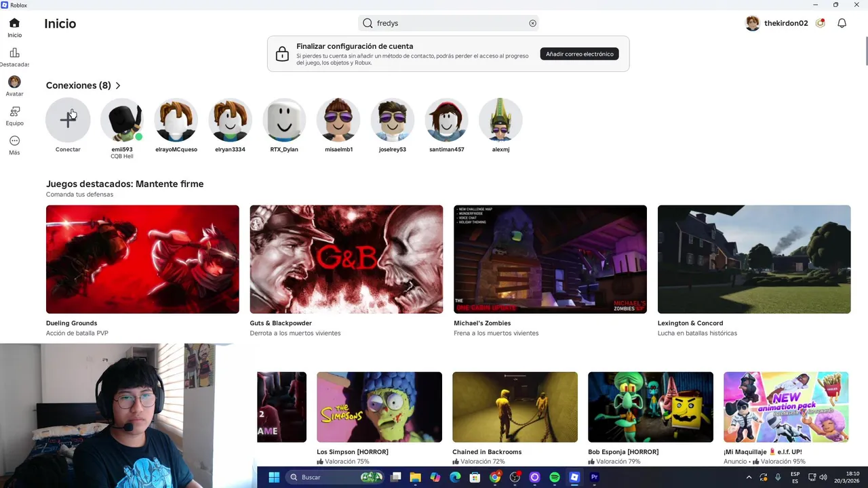Screen dimensions: 868x488
Task: Click the Windows Buscar search box
Action: click(x=334, y=477)
